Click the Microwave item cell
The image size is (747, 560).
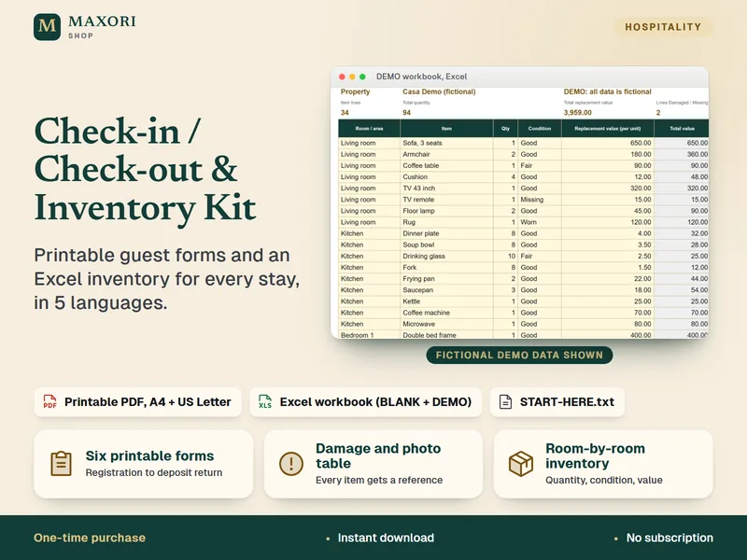pyautogui.click(x=446, y=324)
